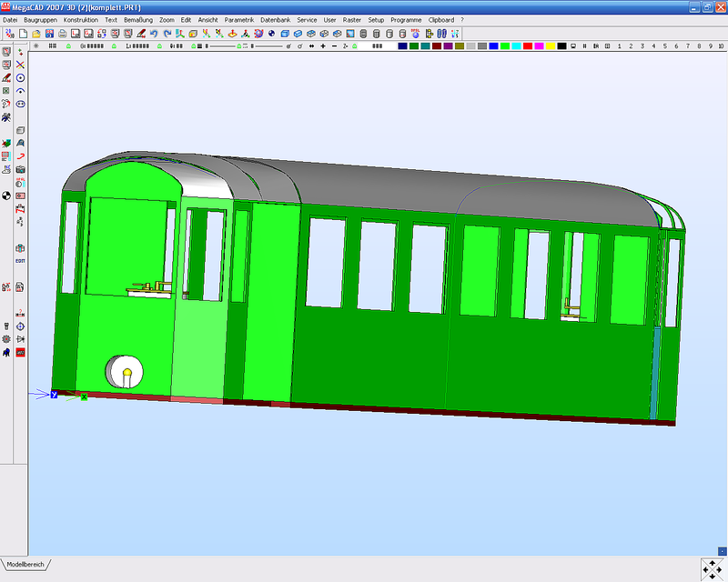Select layer number 1
This screenshot has height=582, width=728.
(x=619, y=46)
